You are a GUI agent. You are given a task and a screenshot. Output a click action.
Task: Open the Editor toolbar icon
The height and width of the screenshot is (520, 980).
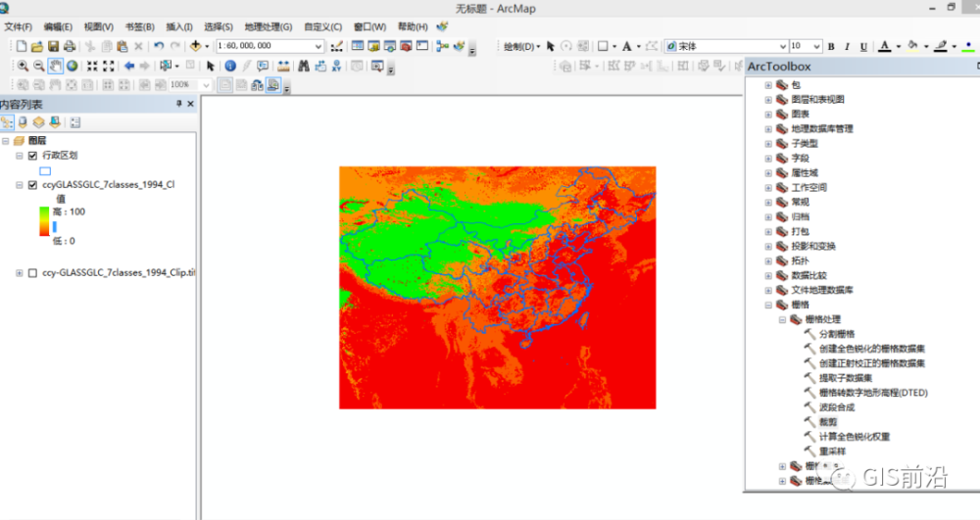pyautogui.click(x=336, y=46)
